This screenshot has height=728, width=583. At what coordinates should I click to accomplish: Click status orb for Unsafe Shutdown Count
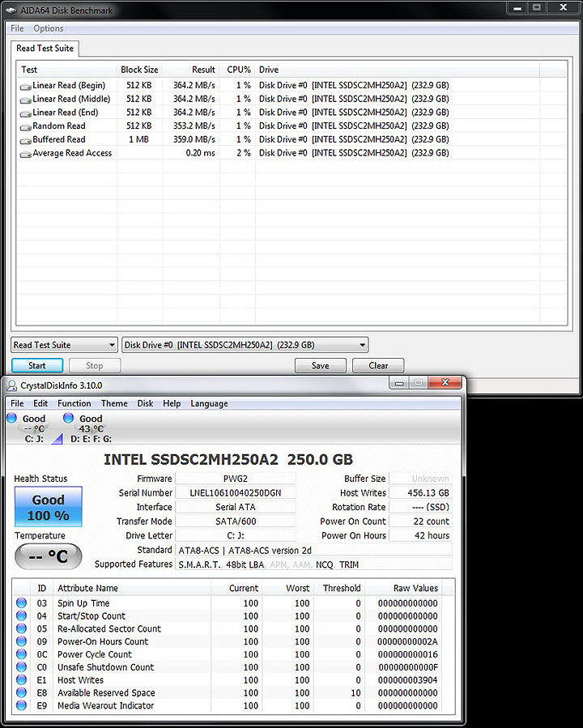21,666
